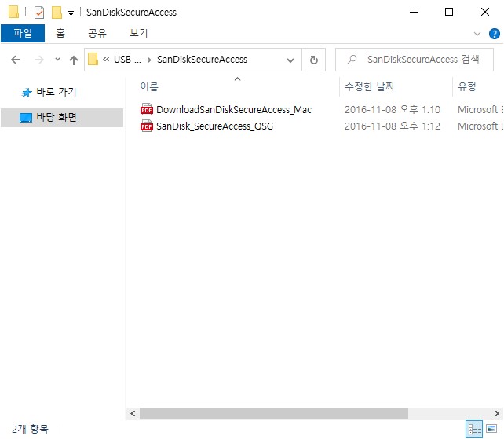The width and height of the screenshot is (504, 439).
Task: Open the 파일 ribbon tab
Action: click(x=23, y=33)
